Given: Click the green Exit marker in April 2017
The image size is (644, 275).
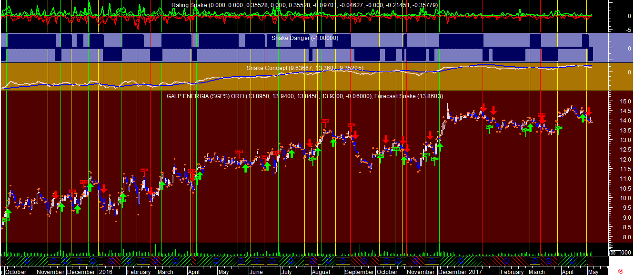Looking at the screenshot, I should point(559,128).
